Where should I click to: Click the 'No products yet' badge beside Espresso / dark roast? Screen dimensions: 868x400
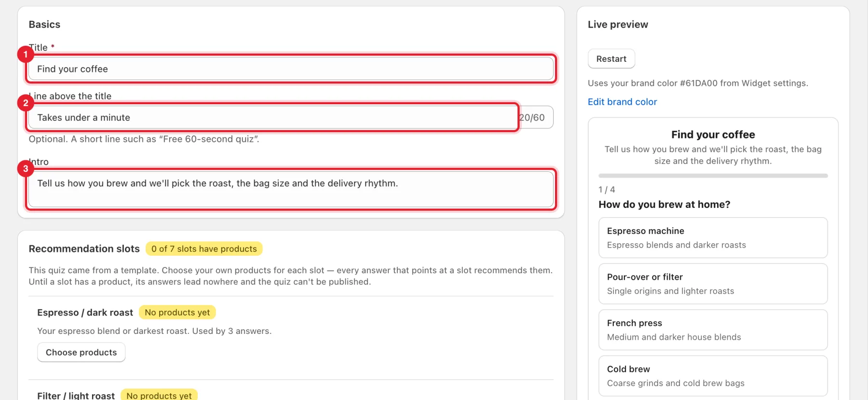(177, 312)
